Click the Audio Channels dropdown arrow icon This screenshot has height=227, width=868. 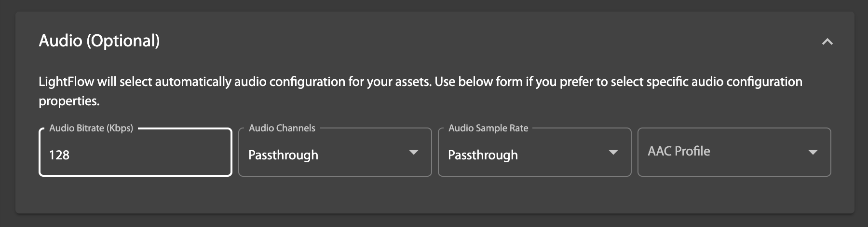coord(413,153)
